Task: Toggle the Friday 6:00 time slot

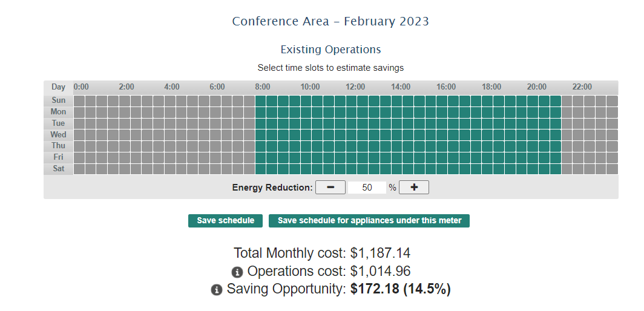Action: tap(215, 157)
